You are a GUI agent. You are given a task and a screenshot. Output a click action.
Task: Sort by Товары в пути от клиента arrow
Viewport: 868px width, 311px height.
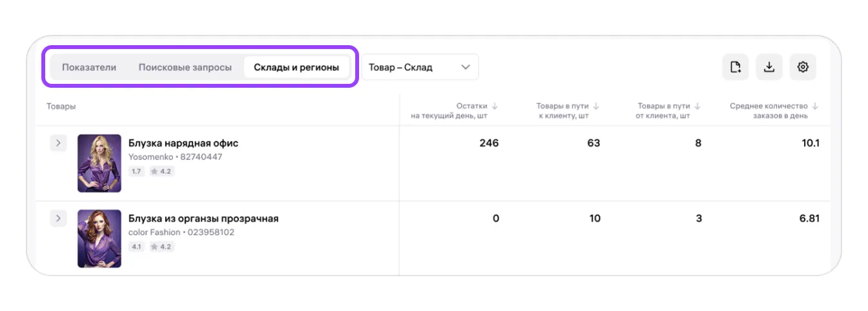pyautogui.click(x=697, y=106)
